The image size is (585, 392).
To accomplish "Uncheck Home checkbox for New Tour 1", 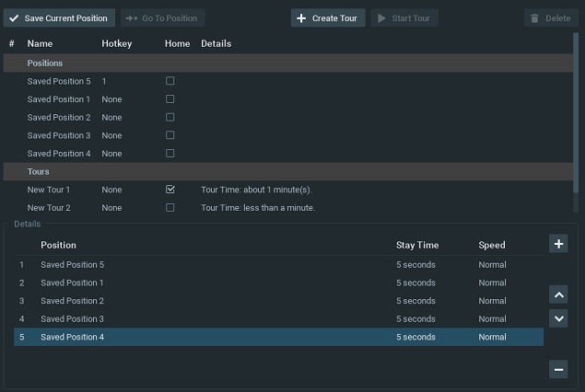I will point(170,190).
